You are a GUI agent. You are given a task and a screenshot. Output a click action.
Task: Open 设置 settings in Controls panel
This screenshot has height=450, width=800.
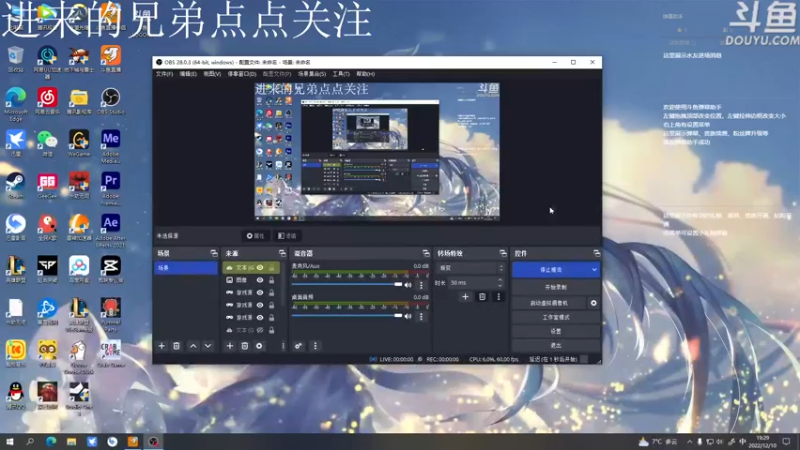coord(556,331)
